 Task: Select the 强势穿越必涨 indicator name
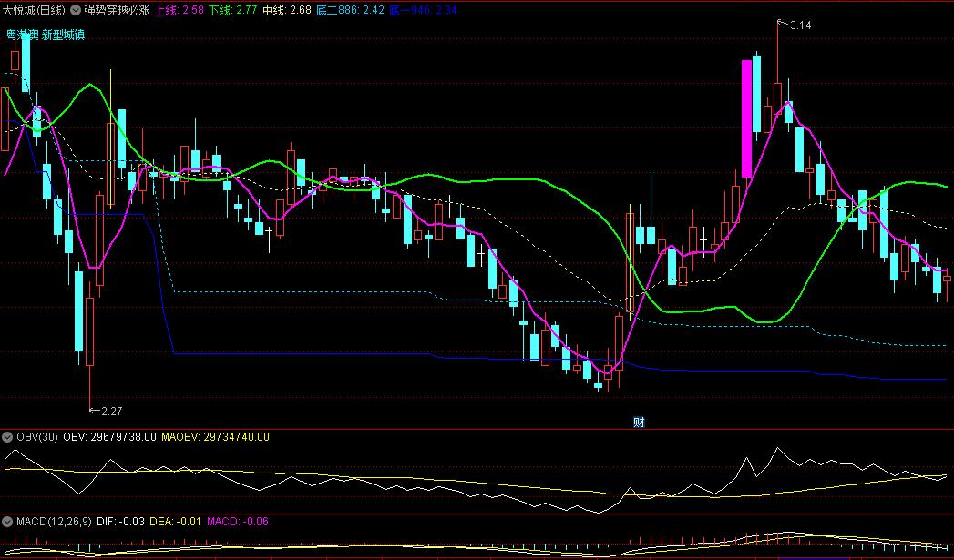click(117, 10)
